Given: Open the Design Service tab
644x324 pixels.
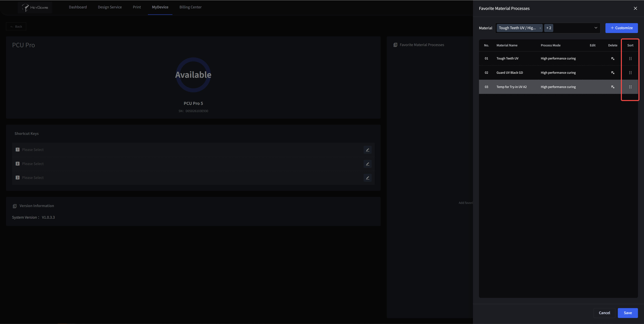Looking at the screenshot, I should [x=110, y=7].
